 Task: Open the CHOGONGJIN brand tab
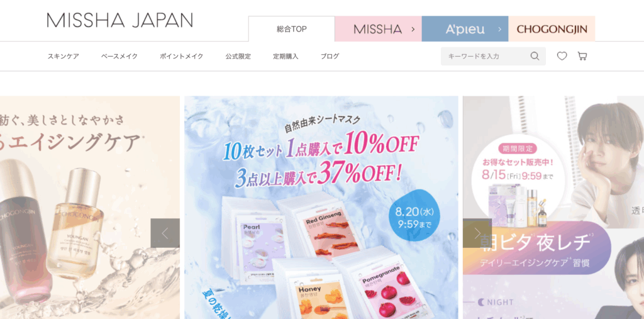point(552,29)
